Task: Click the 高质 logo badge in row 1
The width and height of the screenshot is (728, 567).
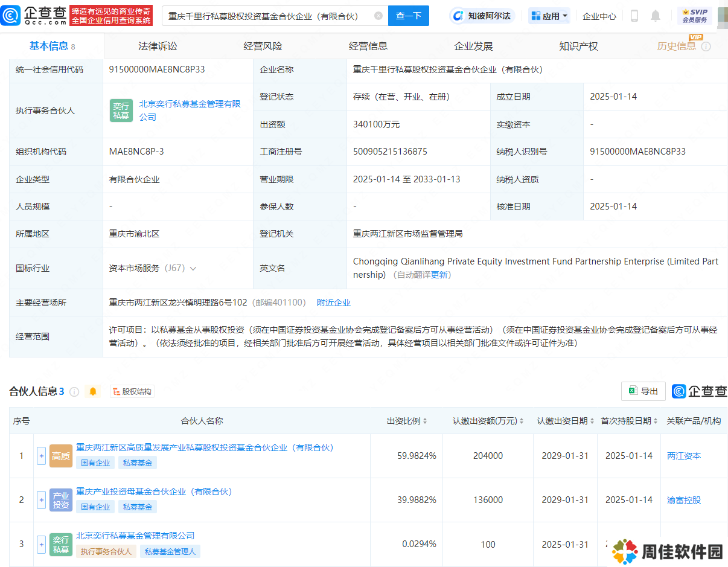Action: tap(61, 456)
